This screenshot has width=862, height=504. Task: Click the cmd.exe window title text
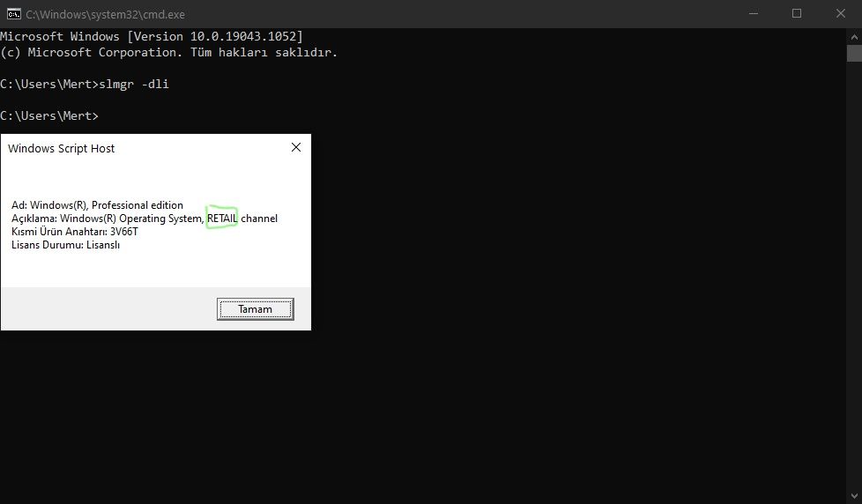105,14
